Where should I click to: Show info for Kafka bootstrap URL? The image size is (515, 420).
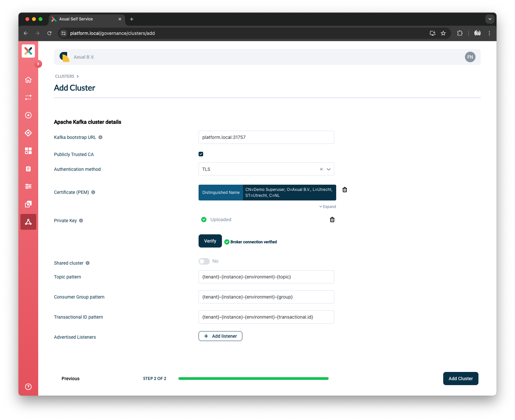pyautogui.click(x=100, y=137)
